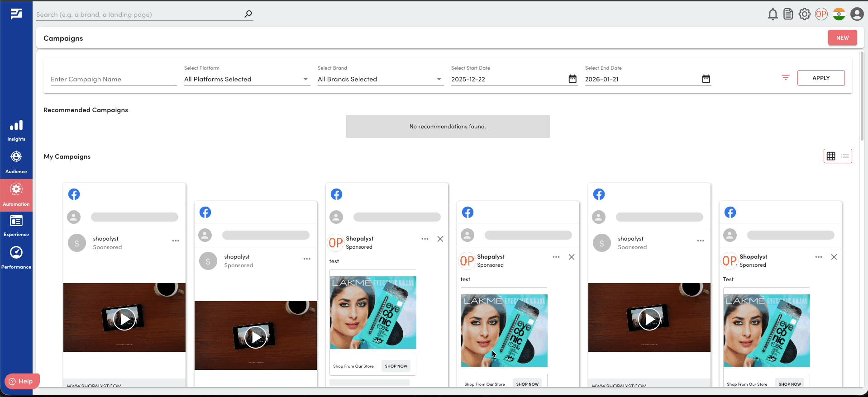This screenshot has height=397, width=868.
Task: Expand the Select Platform dropdown
Action: tap(247, 79)
